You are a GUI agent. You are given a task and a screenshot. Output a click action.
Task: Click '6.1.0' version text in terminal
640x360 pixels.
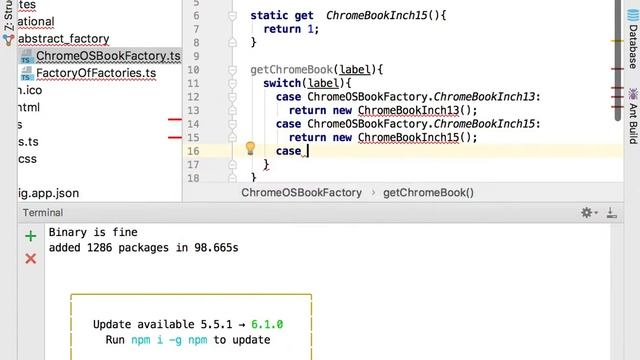coord(267,324)
